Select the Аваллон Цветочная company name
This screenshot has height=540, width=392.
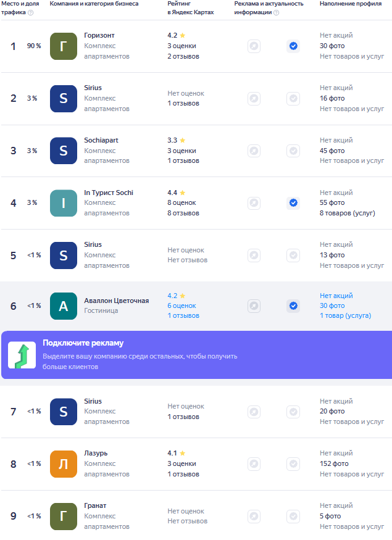[117, 301]
